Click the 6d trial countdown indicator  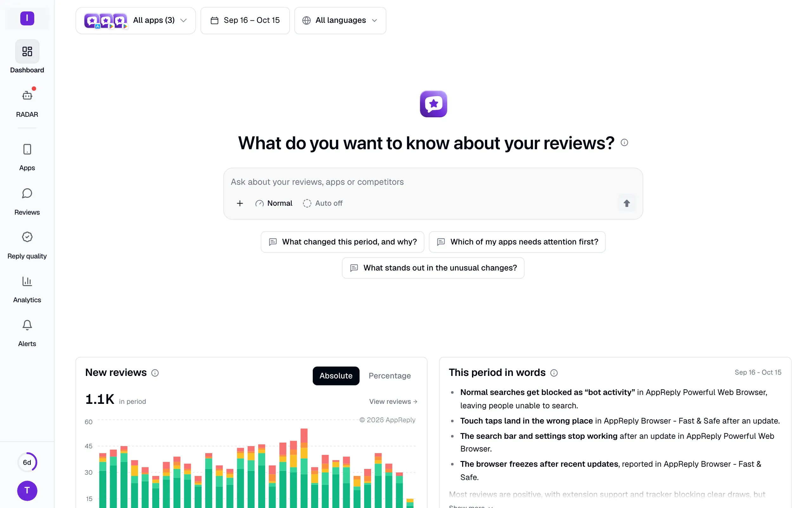tap(27, 462)
